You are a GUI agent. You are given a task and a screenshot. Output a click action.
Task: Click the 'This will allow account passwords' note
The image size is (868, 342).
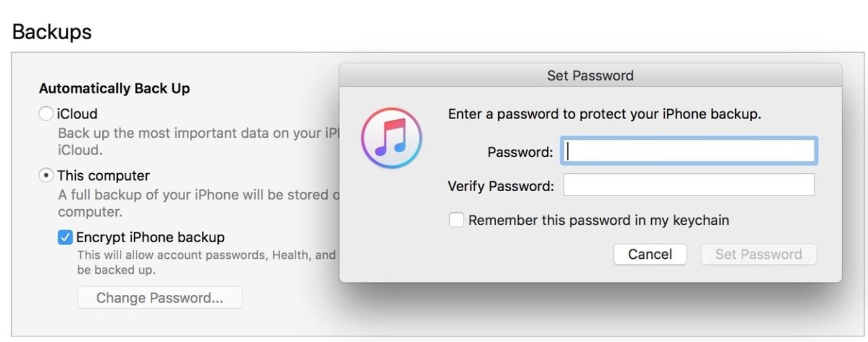pos(205,262)
